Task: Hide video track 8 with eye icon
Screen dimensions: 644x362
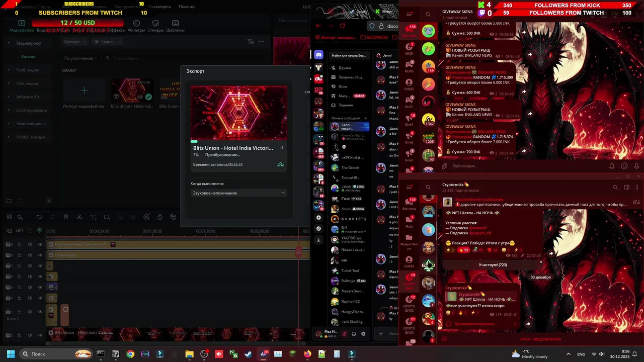Action: pyautogui.click(x=40, y=255)
